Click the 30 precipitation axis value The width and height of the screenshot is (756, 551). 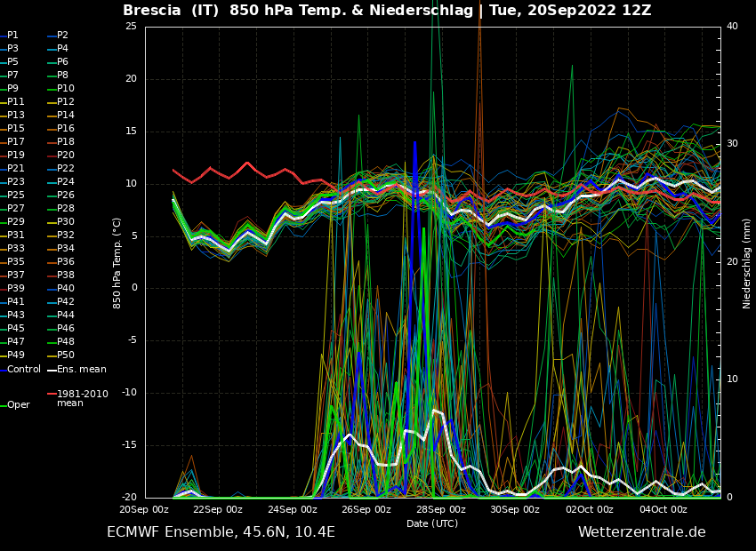(x=732, y=144)
